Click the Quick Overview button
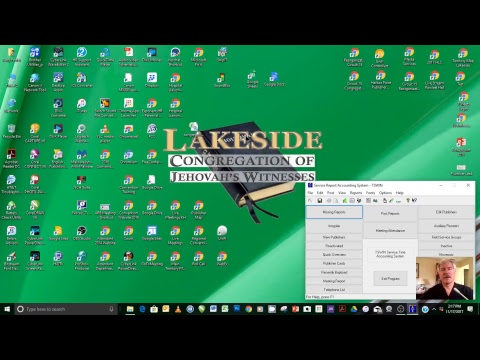Viewport: 480px width, 360px height. 334,254
